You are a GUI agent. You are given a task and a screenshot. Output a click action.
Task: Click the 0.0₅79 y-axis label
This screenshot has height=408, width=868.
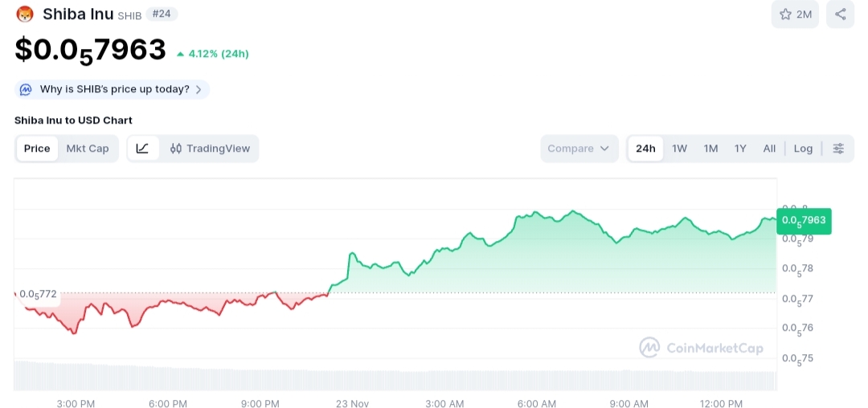798,239
